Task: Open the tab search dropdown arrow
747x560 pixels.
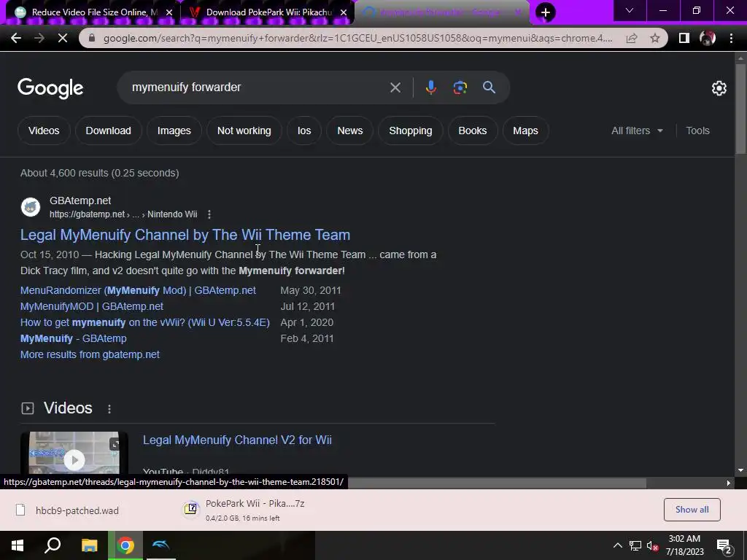Action: 630,10
